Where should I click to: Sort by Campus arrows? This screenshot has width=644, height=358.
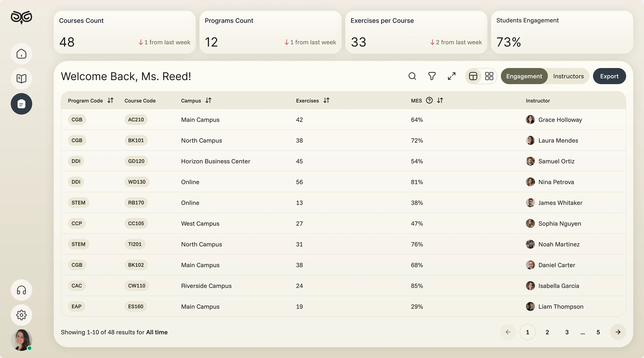point(208,100)
